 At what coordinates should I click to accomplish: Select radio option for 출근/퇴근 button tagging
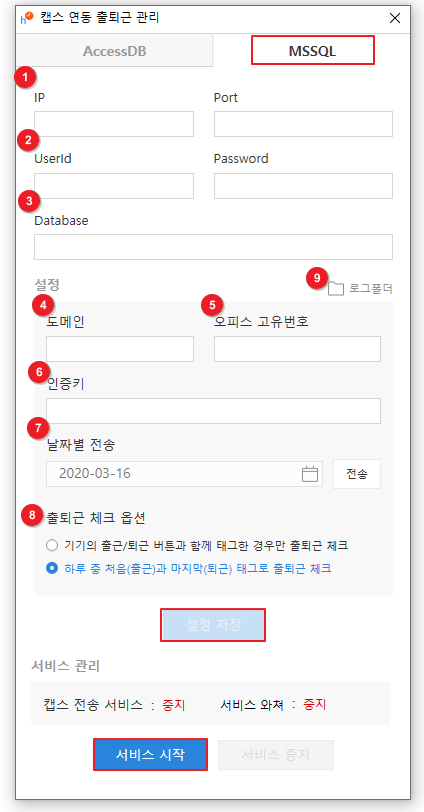point(52,545)
